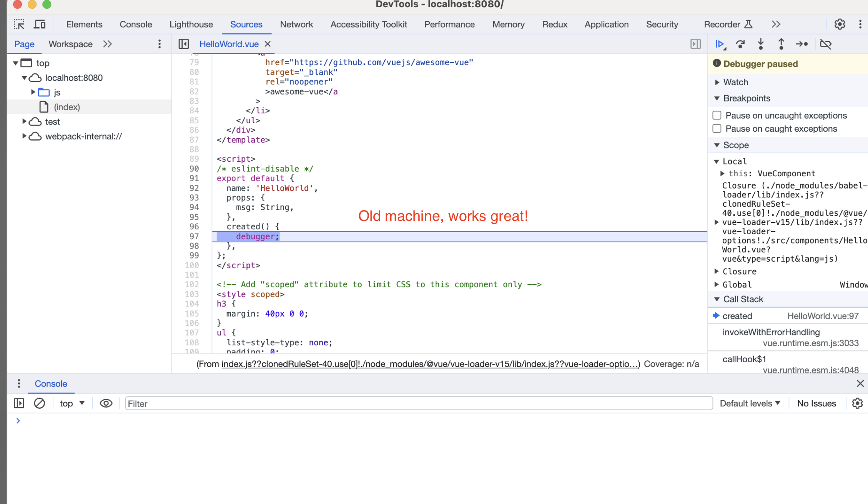Enable Pause on uncaught exceptions
The width and height of the screenshot is (868, 504).
717,116
